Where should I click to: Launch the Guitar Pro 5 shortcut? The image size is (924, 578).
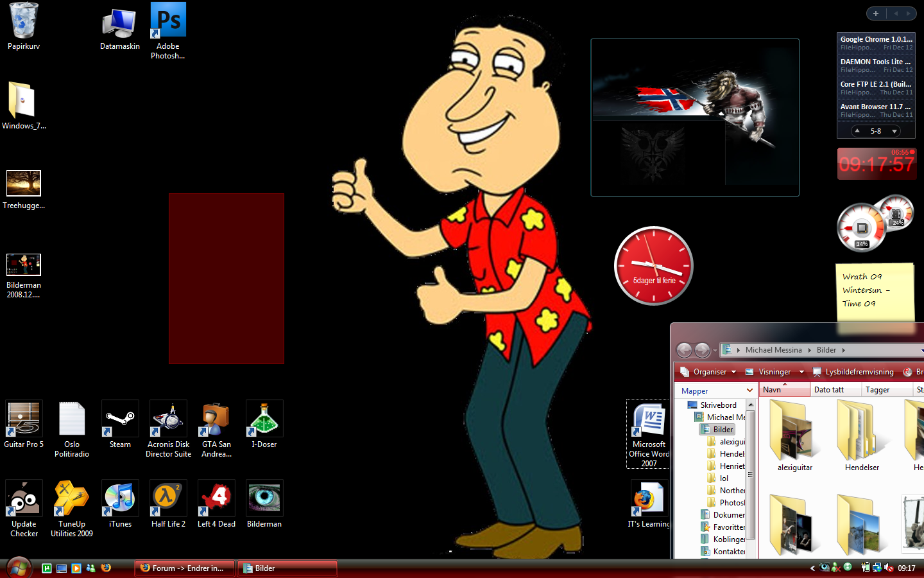24,424
